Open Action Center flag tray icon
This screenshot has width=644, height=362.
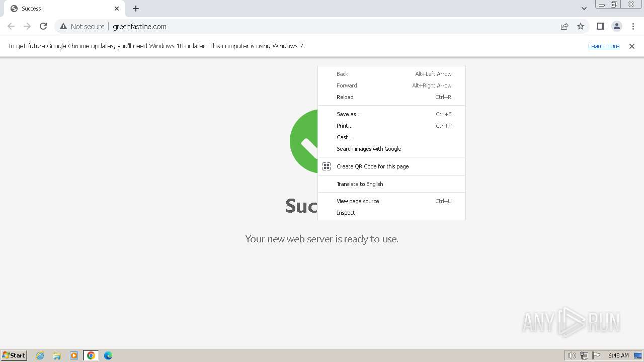point(596,355)
